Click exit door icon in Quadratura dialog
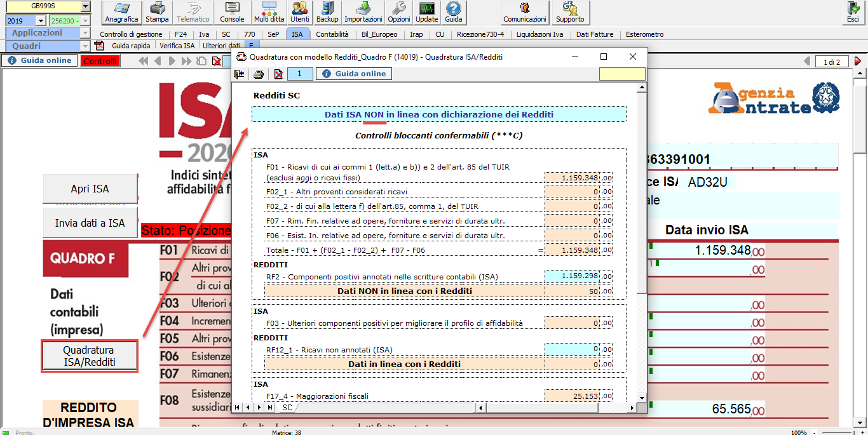This screenshot has width=868, height=435. pyautogui.click(x=240, y=74)
